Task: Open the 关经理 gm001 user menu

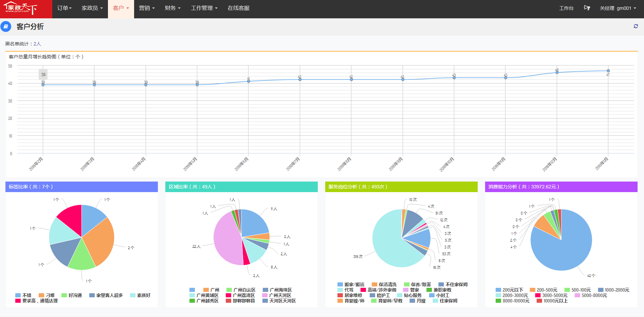Action: coord(618,8)
